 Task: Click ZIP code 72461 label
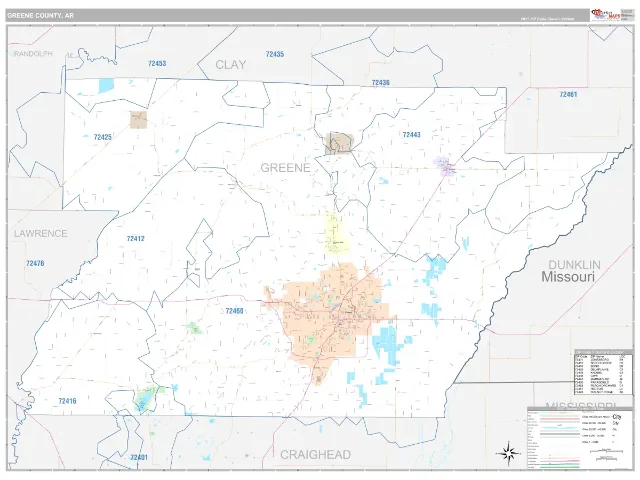(x=568, y=94)
